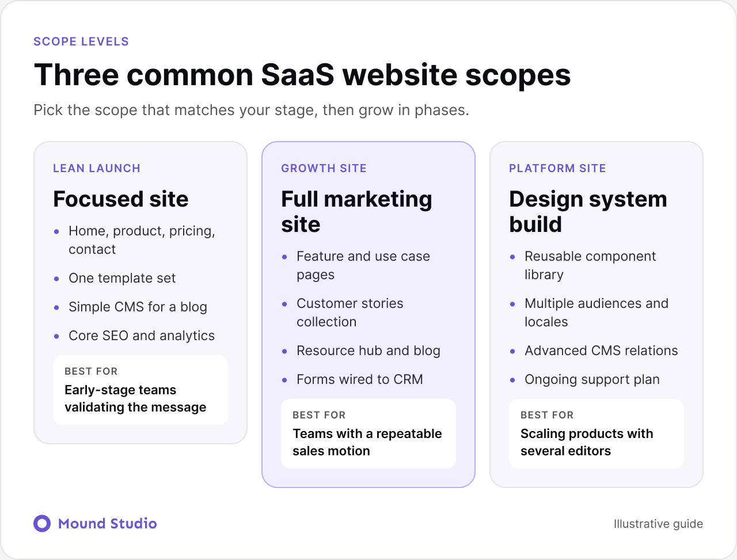The image size is (737, 560).
Task: Click 'Teams with a repeatable sales motion'
Action: 367,442
